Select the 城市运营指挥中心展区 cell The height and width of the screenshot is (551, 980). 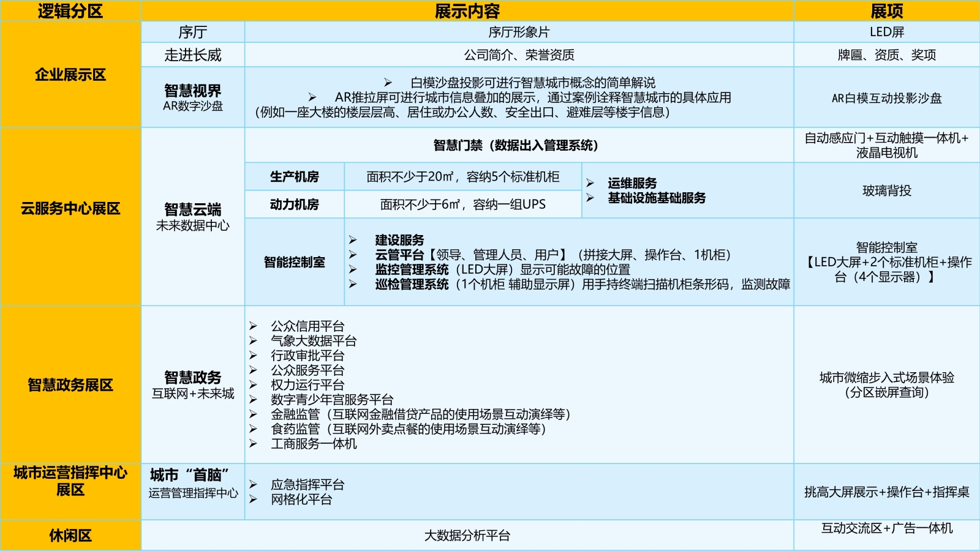point(70,492)
